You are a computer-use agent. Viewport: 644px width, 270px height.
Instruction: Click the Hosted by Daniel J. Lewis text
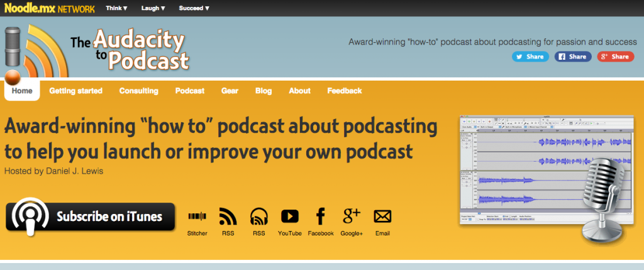[54, 171]
